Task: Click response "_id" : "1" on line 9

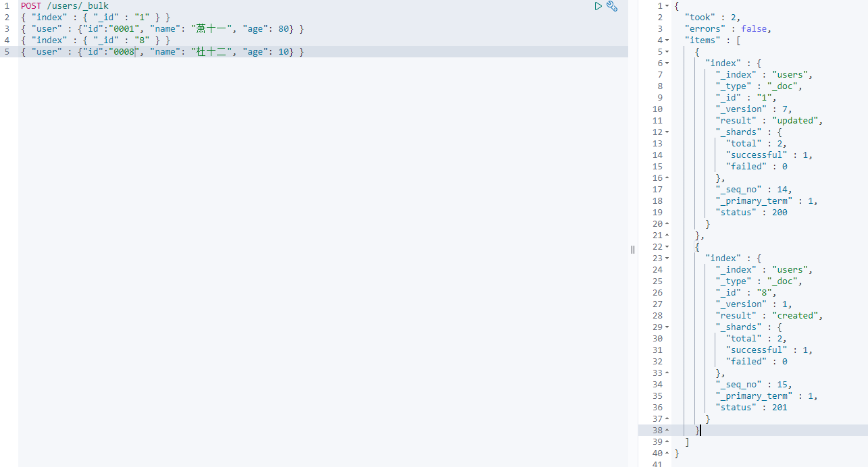Action: [746, 98]
